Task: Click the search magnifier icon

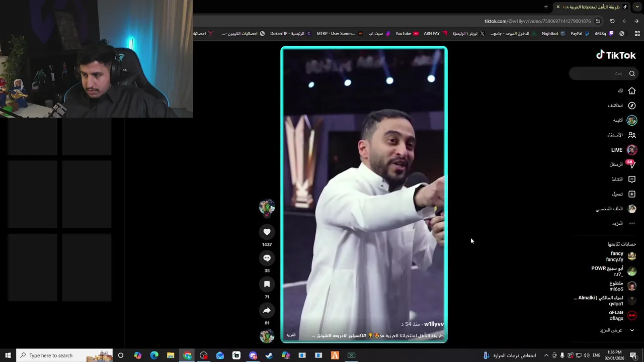Action: click(632, 73)
